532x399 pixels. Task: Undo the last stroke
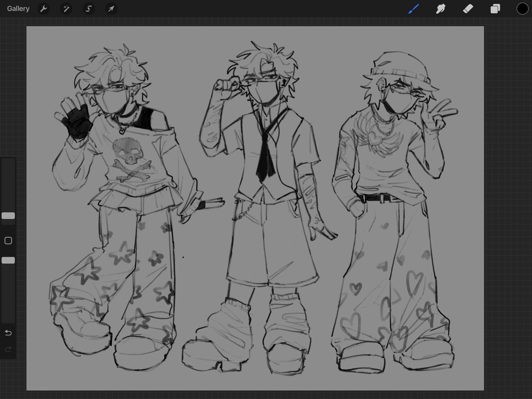[8, 333]
